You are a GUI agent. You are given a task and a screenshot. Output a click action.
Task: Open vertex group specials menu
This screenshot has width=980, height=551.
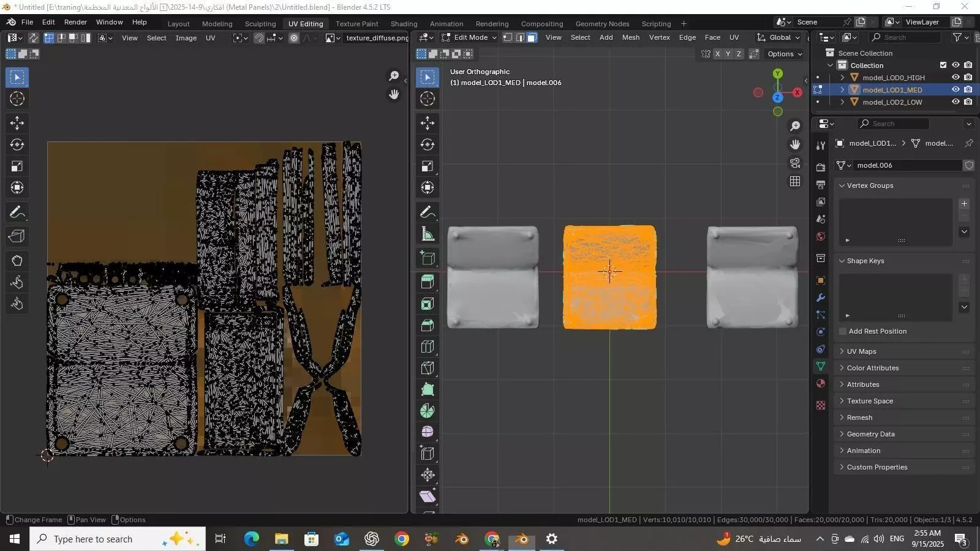point(964,232)
